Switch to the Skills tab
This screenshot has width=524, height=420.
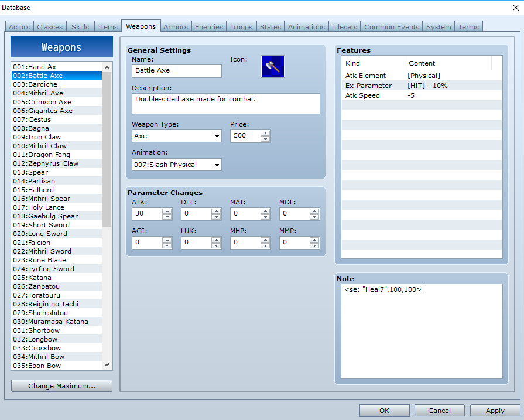click(80, 27)
